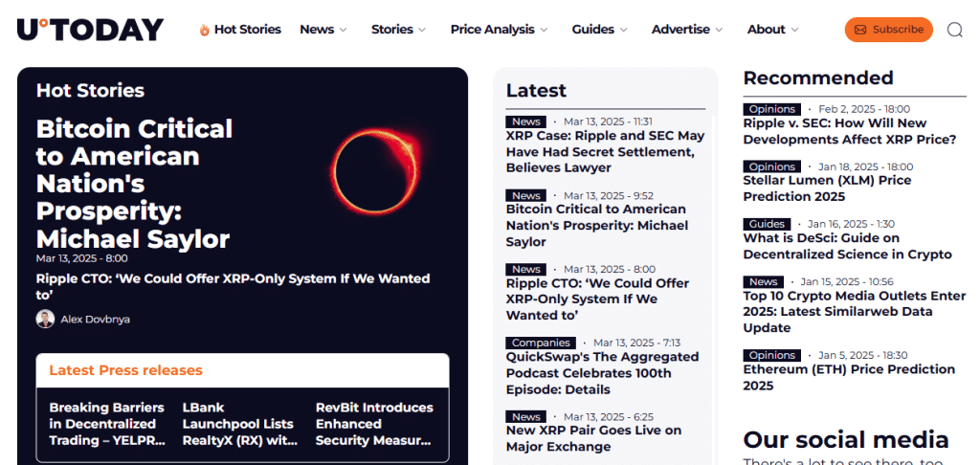Click the Hot Stories flame icon
This screenshot has height=465, width=980.
205,30
